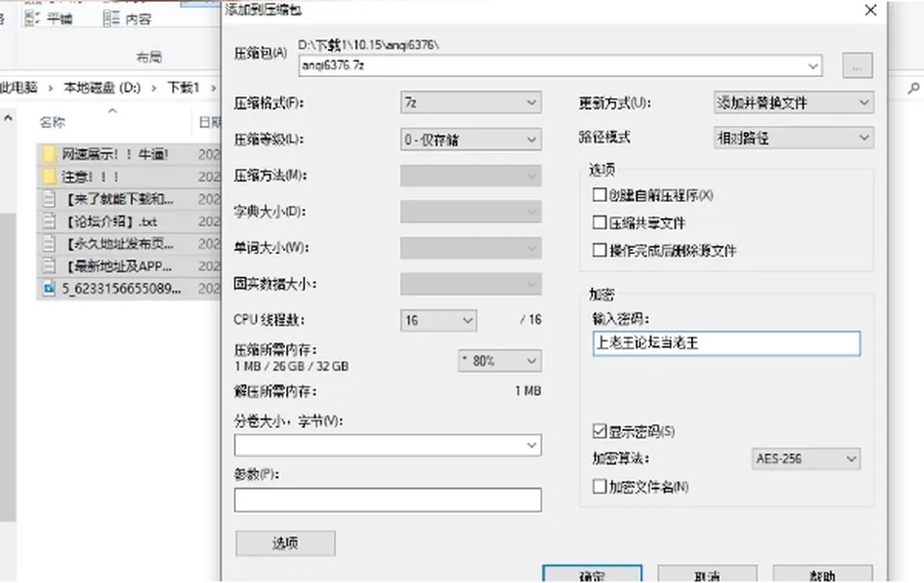Select the 网速展示！！牛逼! folder name
The image size is (924, 583).
(115, 154)
